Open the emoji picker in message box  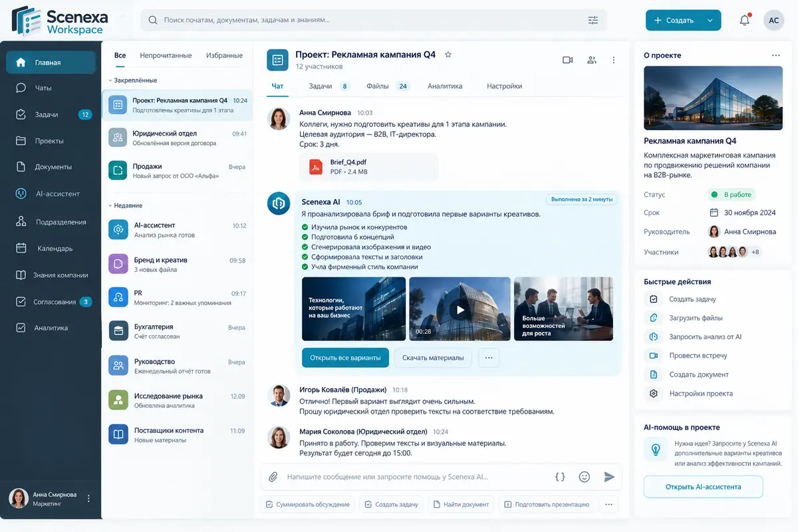pos(585,477)
